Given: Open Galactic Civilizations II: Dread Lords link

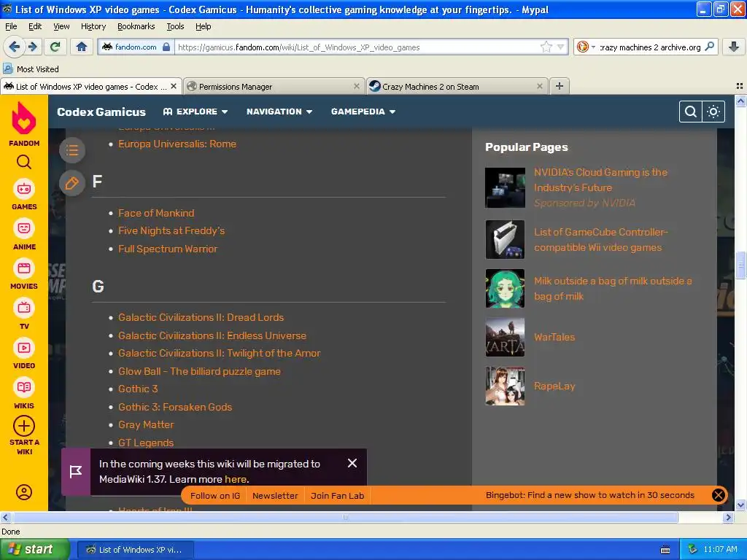Looking at the screenshot, I should 201,317.
